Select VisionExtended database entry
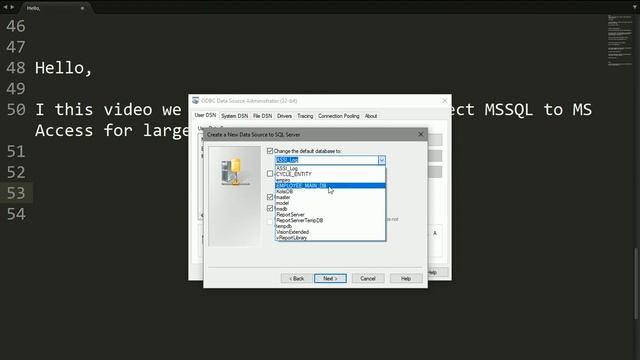This screenshot has width=640, height=360. [330, 232]
